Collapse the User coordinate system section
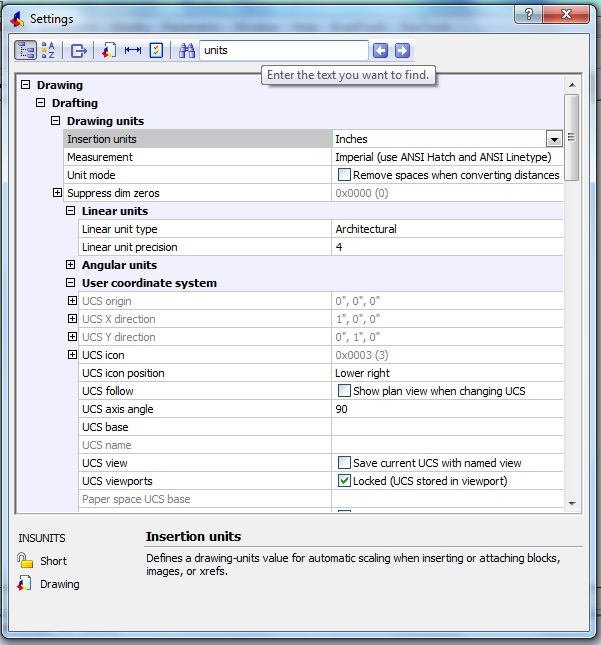 [x=71, y=283]
